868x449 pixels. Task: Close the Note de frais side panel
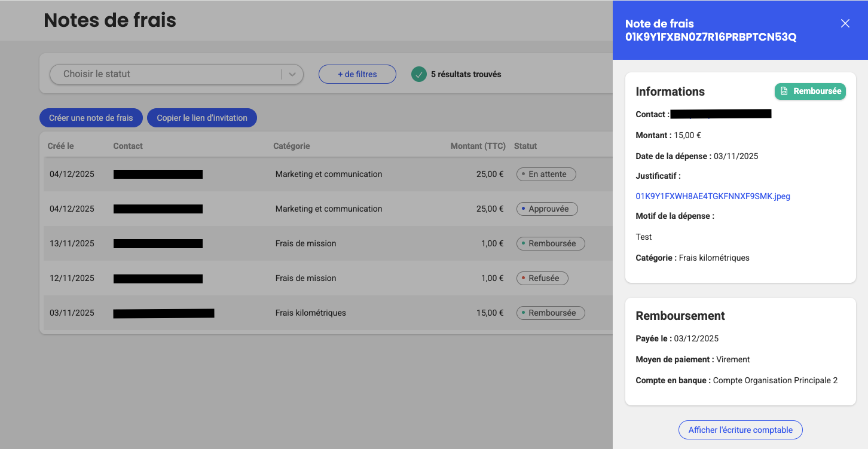(x=845, y=23)
